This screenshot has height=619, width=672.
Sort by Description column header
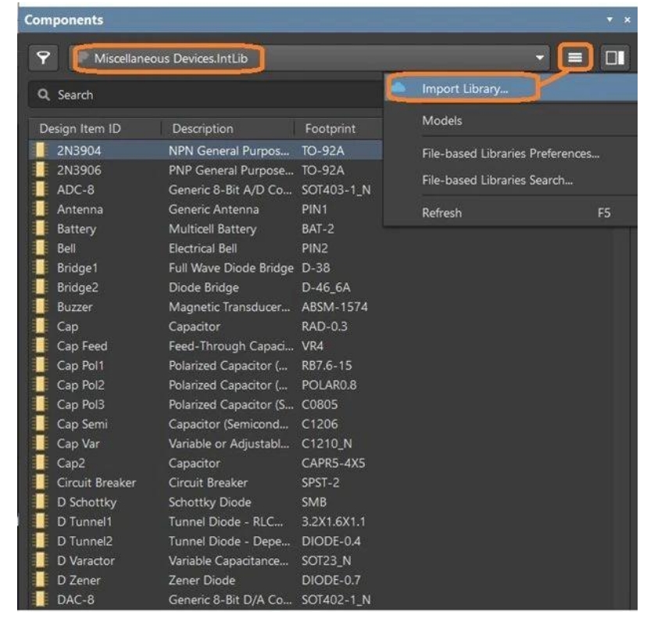(x=202, y=129)
